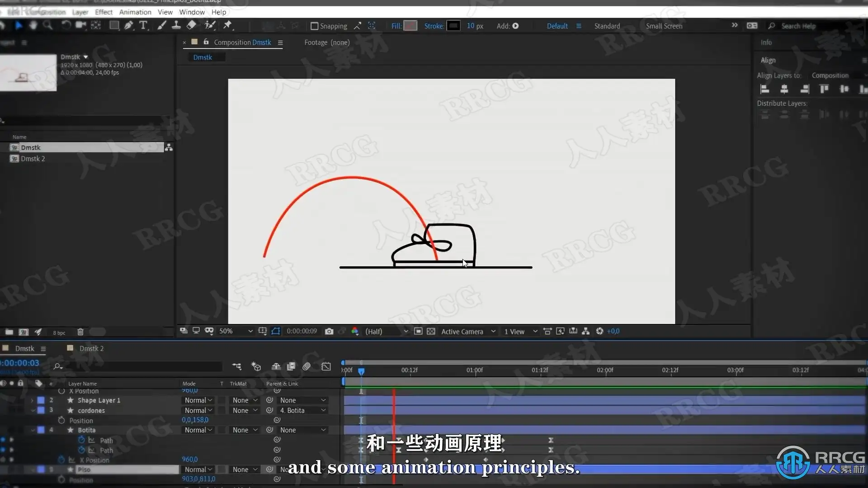Click the snapshot camera icon
Screen dimensions: 868x488
[329, 331]
